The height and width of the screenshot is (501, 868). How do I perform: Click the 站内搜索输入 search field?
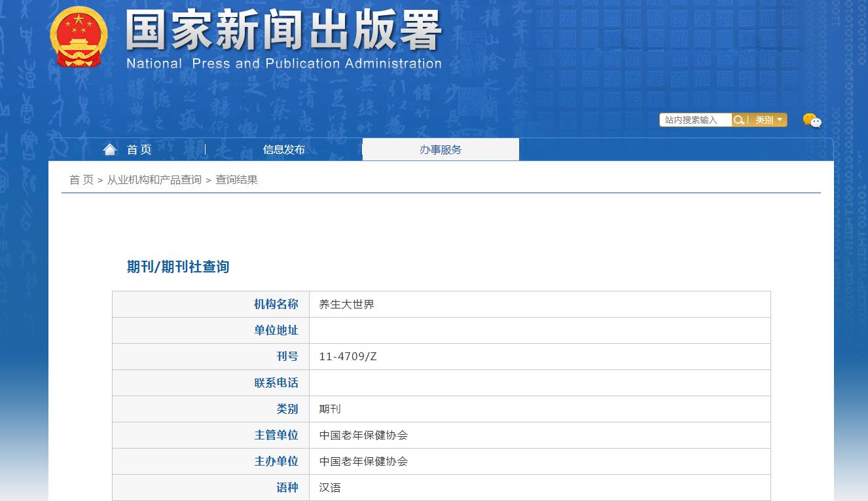coord(694,120)
